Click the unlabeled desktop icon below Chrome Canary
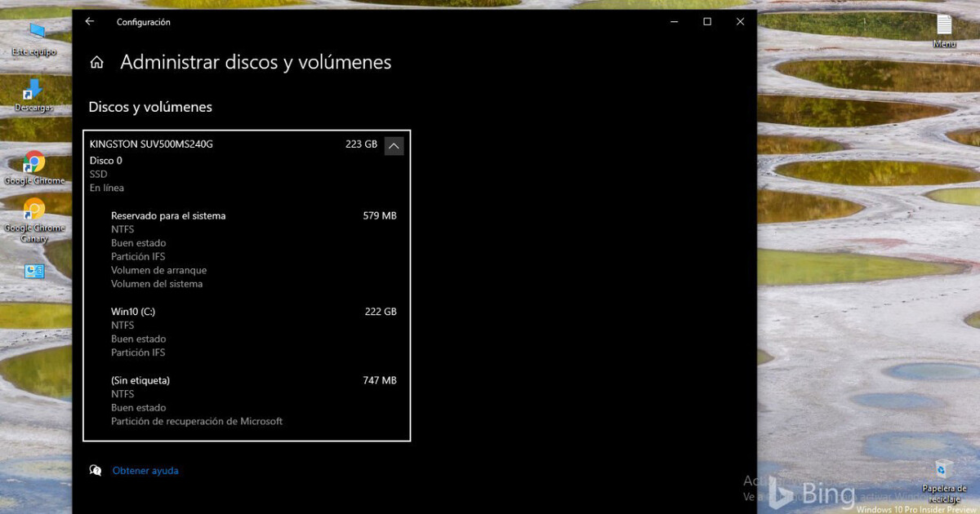The image size is (980, 514). tap(34, 272)
